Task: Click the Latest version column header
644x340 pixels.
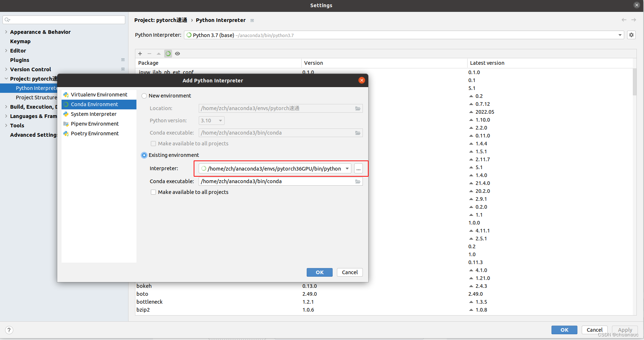Action: (550, 63)
